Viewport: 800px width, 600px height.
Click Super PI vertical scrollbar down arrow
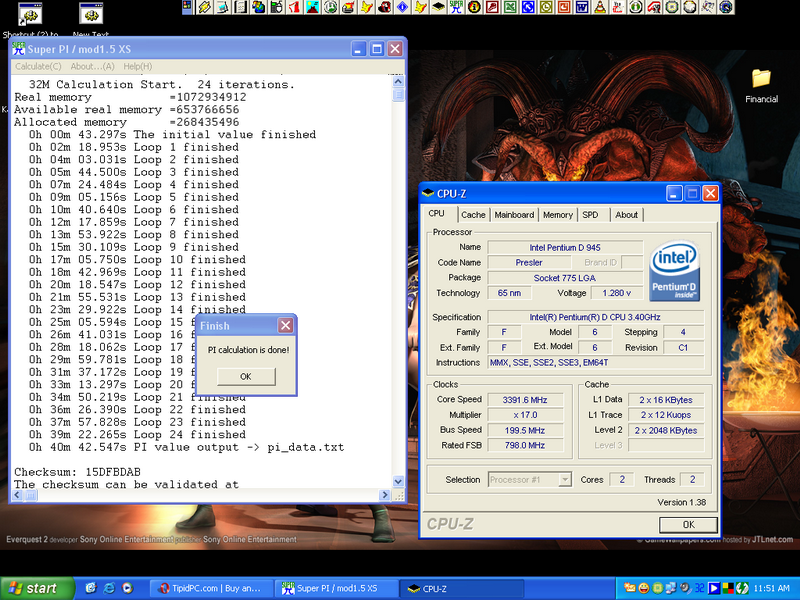(398, 481)
